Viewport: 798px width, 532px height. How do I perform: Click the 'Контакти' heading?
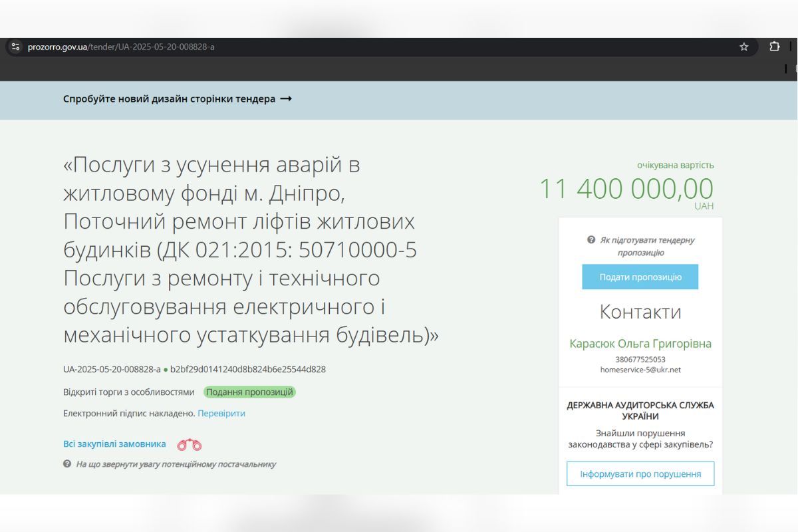[640, 312]
